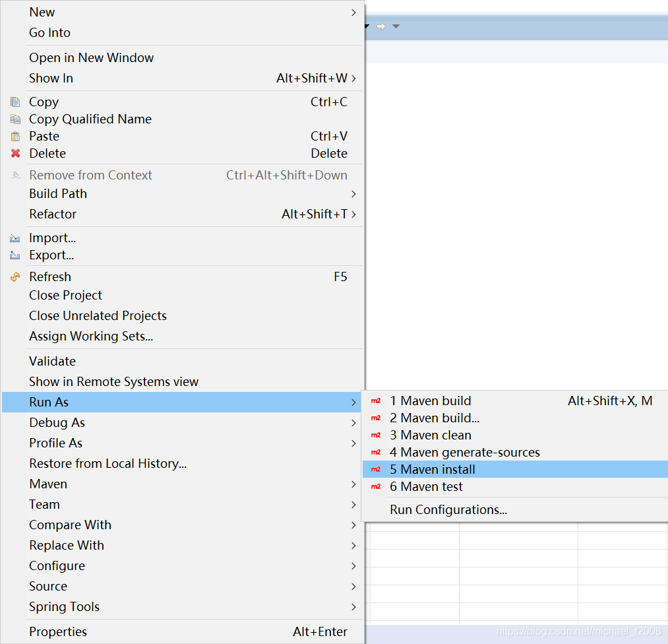This screenshot has height=644, width=668.
Task: Expand the New submenu arrow
Action: (353, 13)
